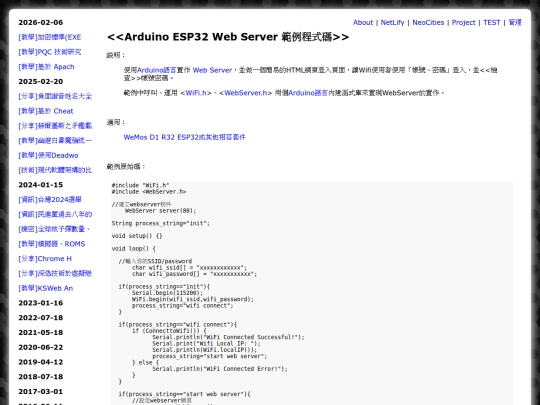Open sidebar post [教學]加密標準(EXE

pos(50,37)
